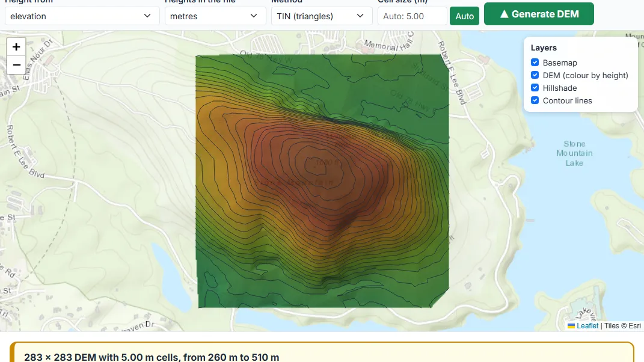Click the flag icon beside Leaflet
The height and width of the screenshot is (362, 644).
pos(571,326)
